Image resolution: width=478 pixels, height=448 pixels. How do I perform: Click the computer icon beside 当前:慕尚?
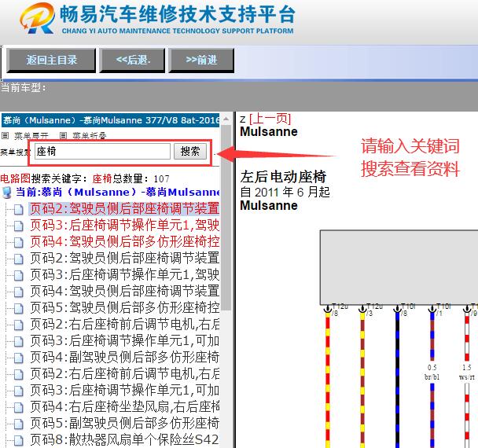(6, 193)
